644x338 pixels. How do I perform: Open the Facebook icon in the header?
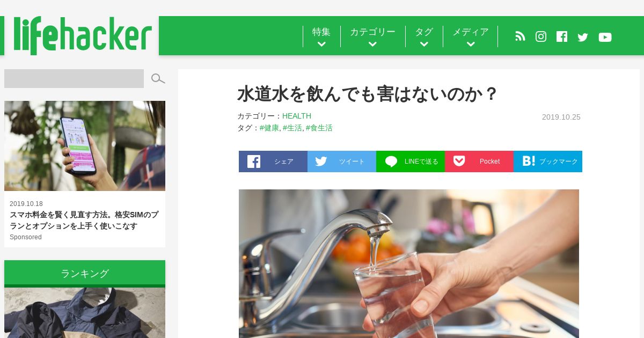(562, 36)
